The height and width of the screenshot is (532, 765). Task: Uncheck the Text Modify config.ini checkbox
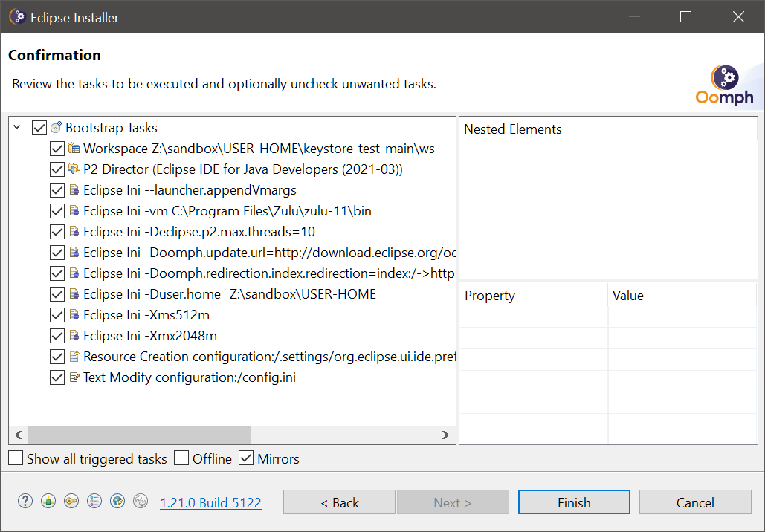(x=57, y=377)
